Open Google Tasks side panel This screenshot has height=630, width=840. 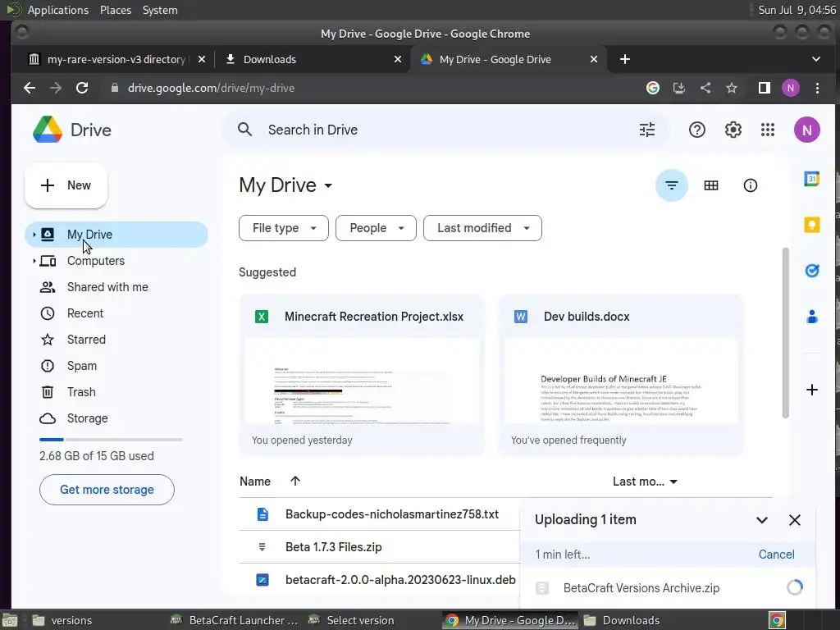coord(811,271)
